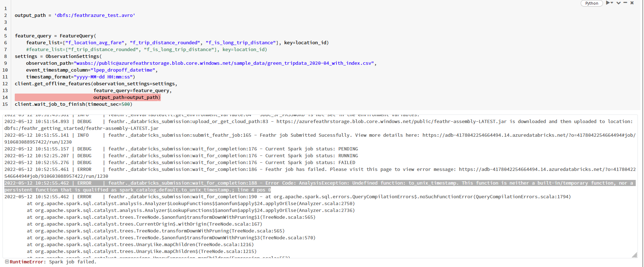This screenshot has height=267, width=644.
Task: Click the output_path assignment on line 2
Action: tap(75, 15)
